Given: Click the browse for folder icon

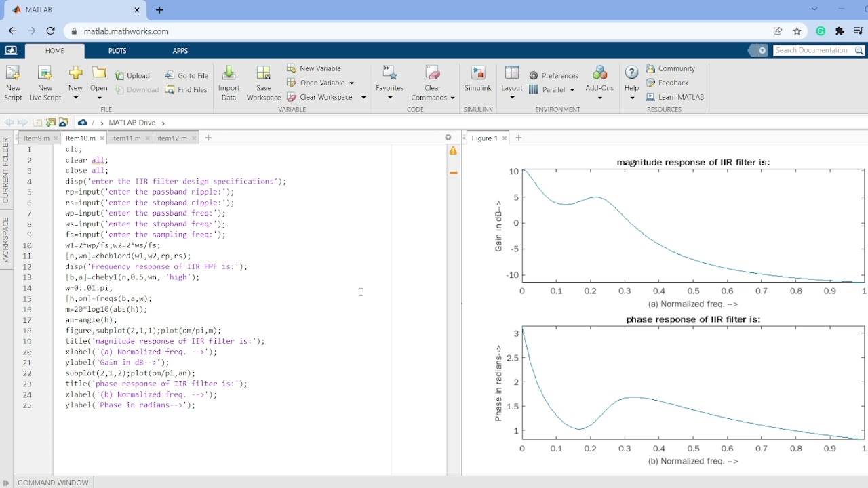Looking at the screenshot, I should [x=50, y=123].
